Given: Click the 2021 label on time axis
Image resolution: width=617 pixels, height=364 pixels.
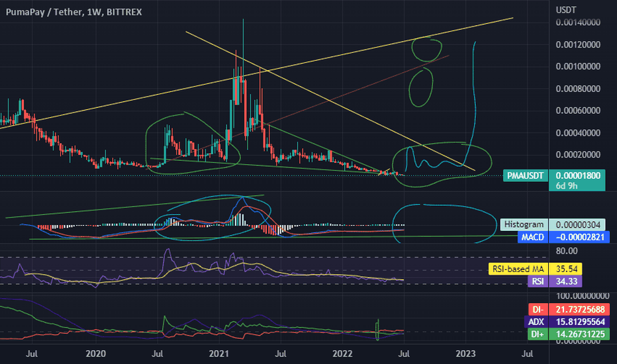Looking at the screenshot, I should pyautogui.click(x=218, y=353).
